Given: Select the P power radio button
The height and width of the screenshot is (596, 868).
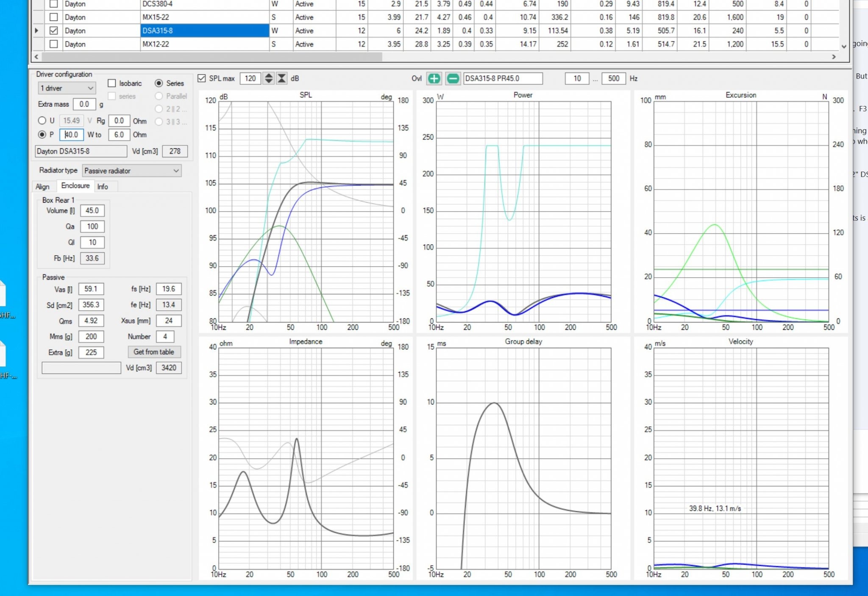Looking at the screenshot, I should 42,134.
